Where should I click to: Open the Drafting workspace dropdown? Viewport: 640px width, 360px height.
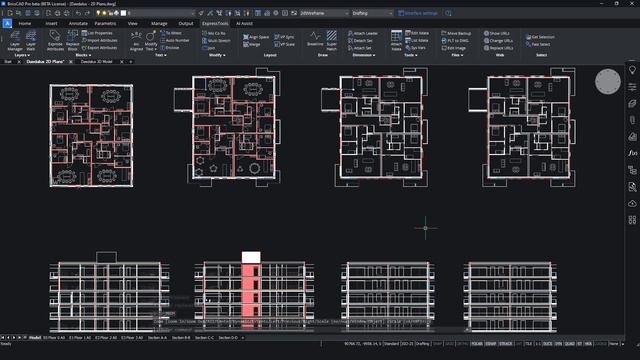372,13
